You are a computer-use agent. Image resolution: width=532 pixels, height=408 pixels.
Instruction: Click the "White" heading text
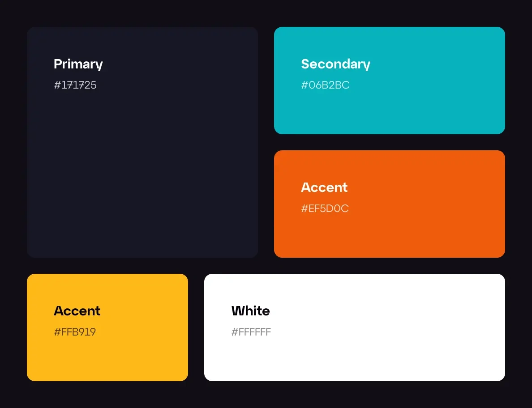(x=250, y=311)
